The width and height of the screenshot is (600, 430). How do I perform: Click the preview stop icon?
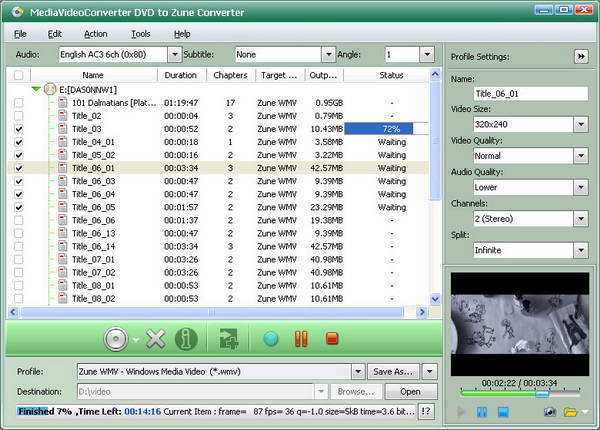pyautogui.click(x=503, y=412)
